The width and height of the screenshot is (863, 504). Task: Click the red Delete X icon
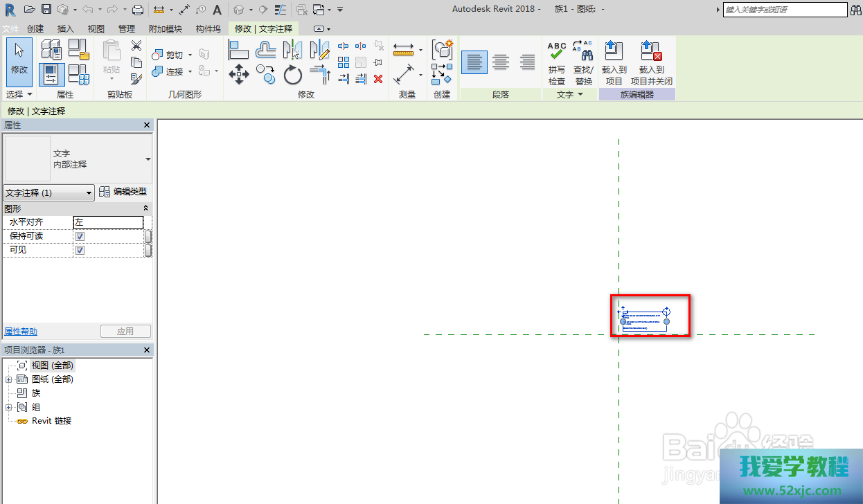tap(378, 79)
